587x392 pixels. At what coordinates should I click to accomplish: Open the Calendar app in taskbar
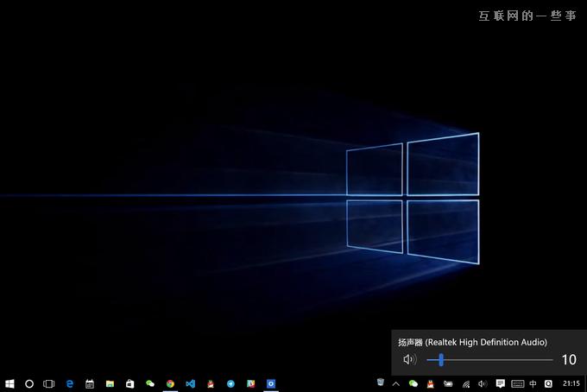click(x=90, y=383)
